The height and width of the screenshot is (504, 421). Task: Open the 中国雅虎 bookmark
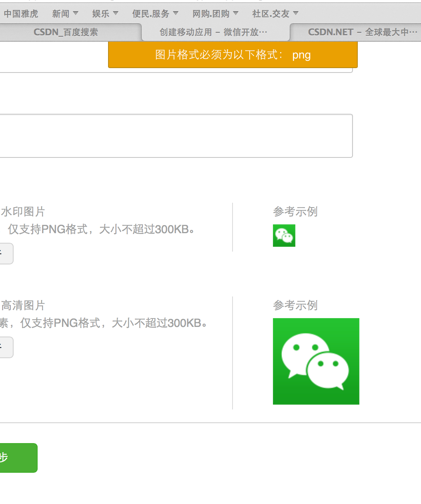21,14
